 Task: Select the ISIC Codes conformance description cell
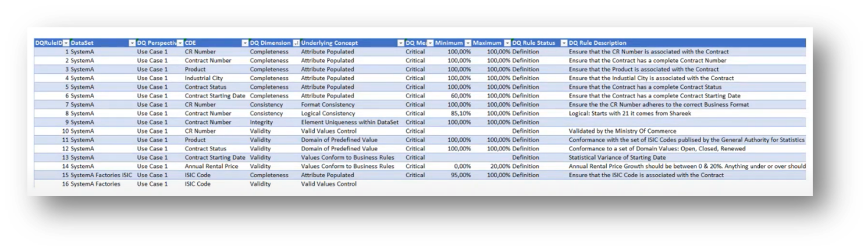(x=686, y=139)
